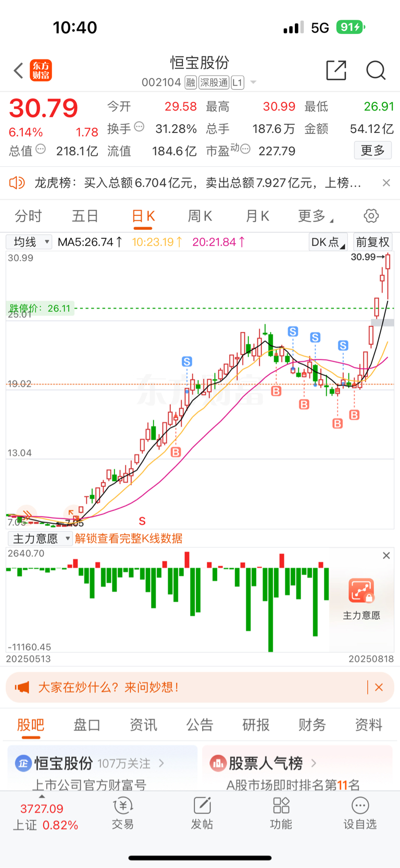Change the 前复权 adjustment mode
The height and width of the screenshot is (868, 400).
372,242
